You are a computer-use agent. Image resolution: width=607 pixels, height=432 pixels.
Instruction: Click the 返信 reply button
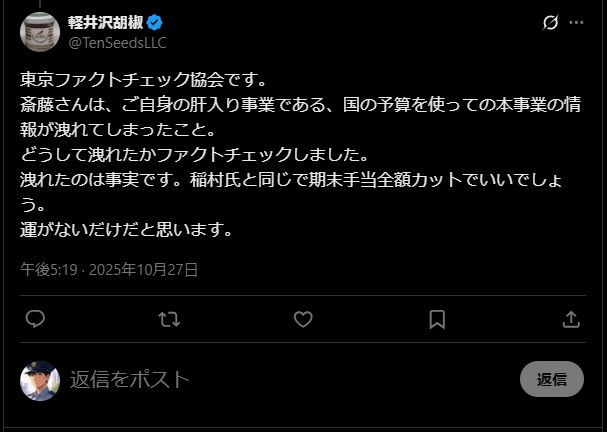click(551, 379)
